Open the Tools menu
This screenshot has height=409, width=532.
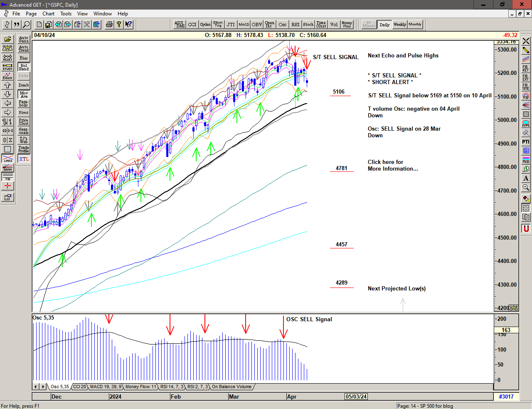point(66,14)
